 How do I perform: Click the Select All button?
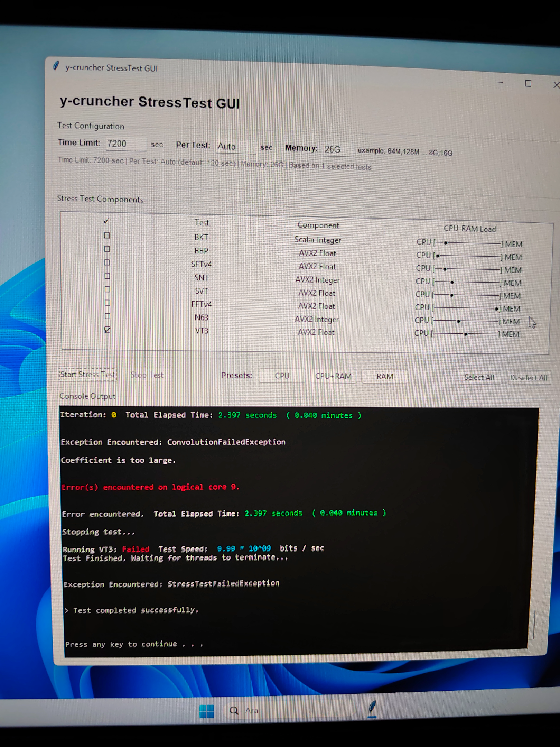(479, 377)
